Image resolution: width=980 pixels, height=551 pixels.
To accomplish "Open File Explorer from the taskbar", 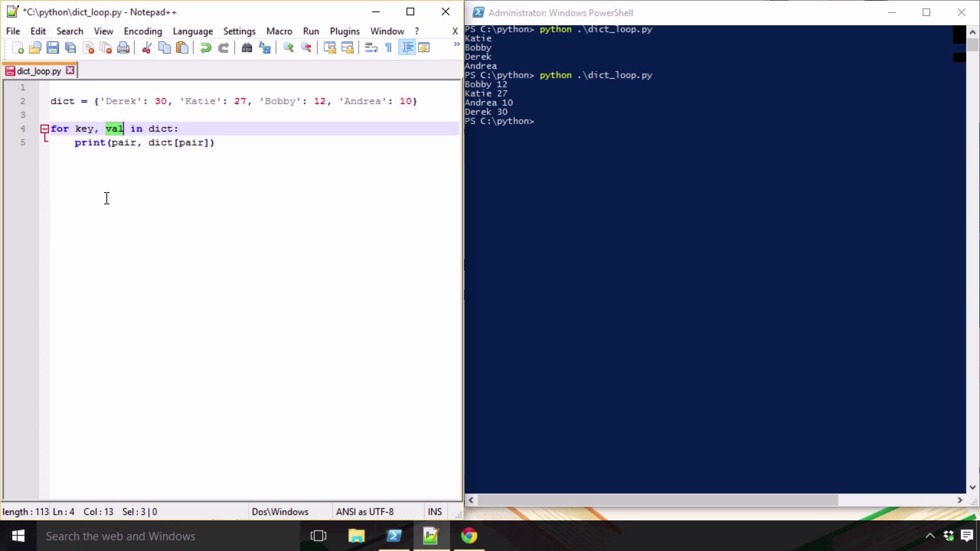I will coord(356,536).
